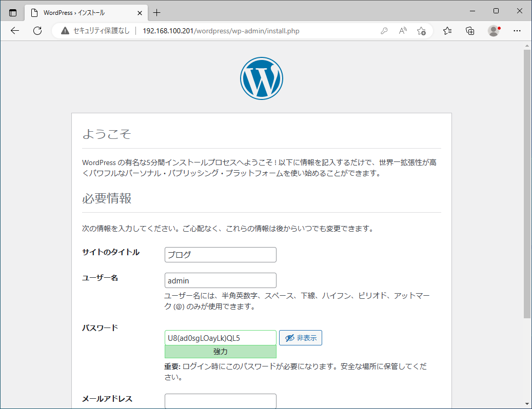Open the Collections icon in toolbar
The width and height of the screenshot is (532, 409).
tap(470, 31)
